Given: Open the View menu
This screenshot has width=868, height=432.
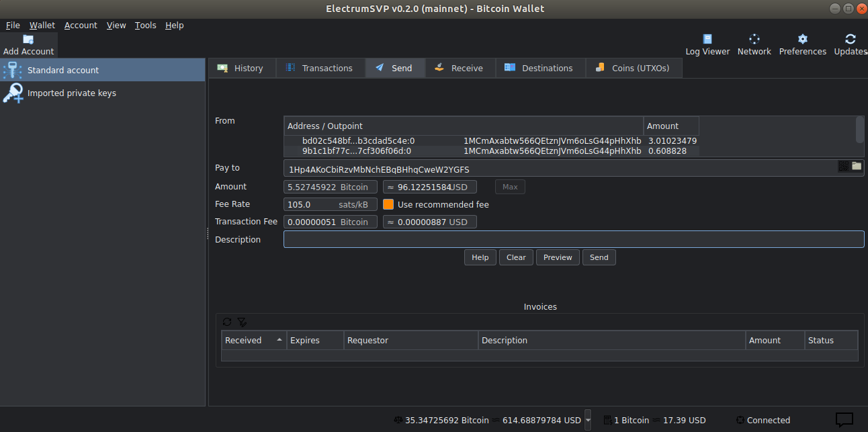Looking at the screenshot, I should coord(116,25).
